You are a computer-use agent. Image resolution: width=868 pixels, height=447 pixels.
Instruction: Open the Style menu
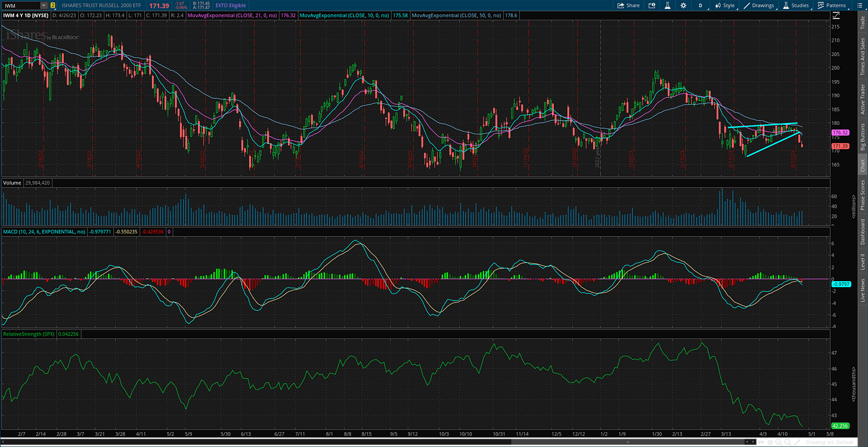click(x=725, y=5)
